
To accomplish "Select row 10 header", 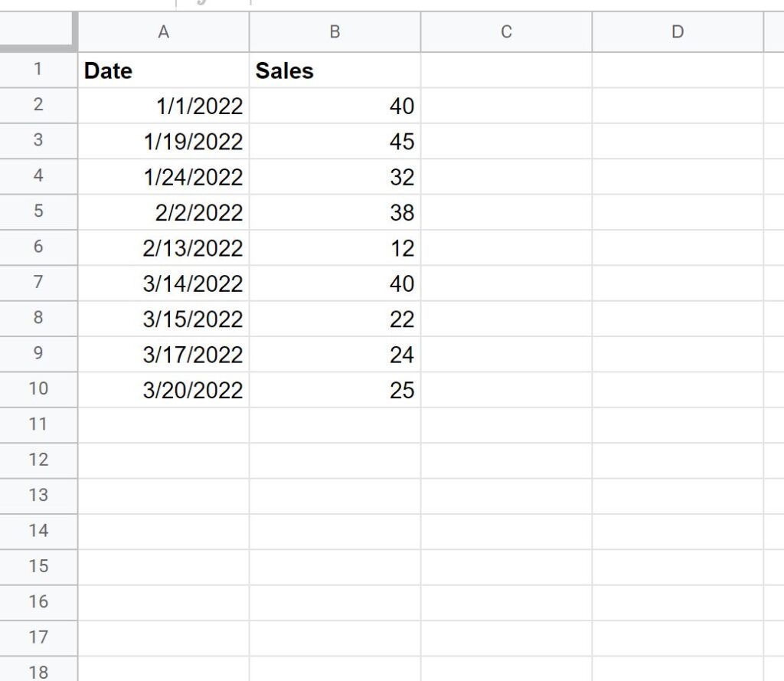I will 38,389.
